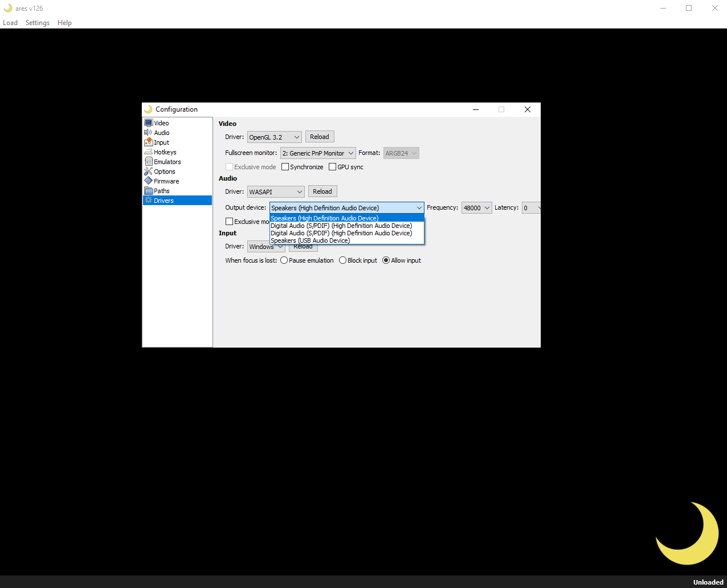Click Reload button in Input section
The height and width of the screenshot is (588, 727).
tap(303, 248)
